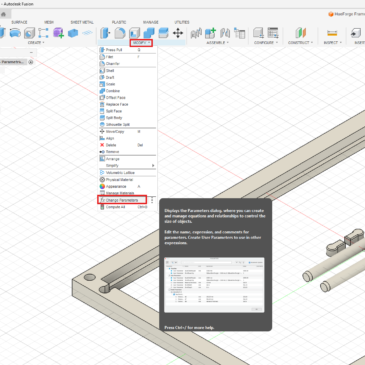Click the Insert group icon at toolbar end
Image resolution: width=365 pixels, height=365 pixels.
(x=356, y=33)
